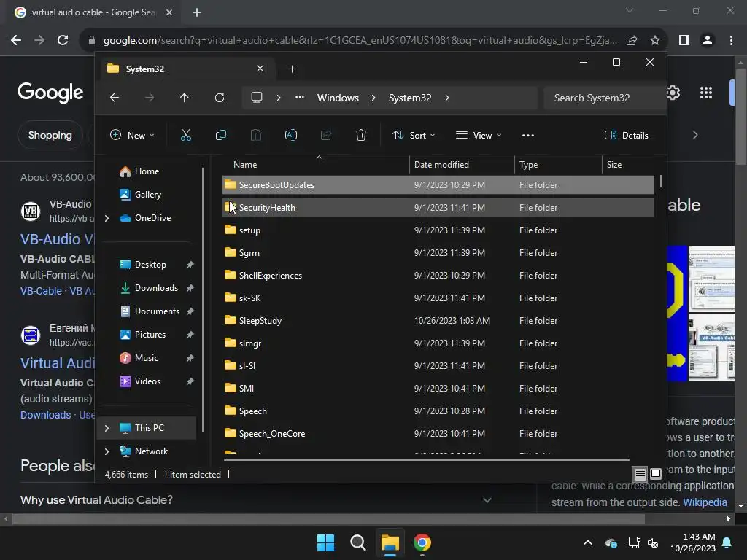Reload the page in Chrome

pyautogui.click(x=63, y=40)
